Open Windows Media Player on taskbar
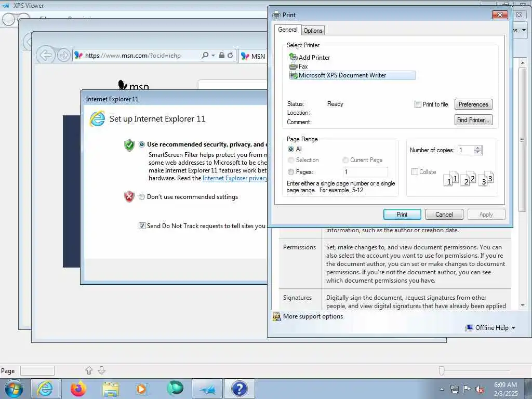The width and height of the screenshot is (532, 399). pos(141,389)
